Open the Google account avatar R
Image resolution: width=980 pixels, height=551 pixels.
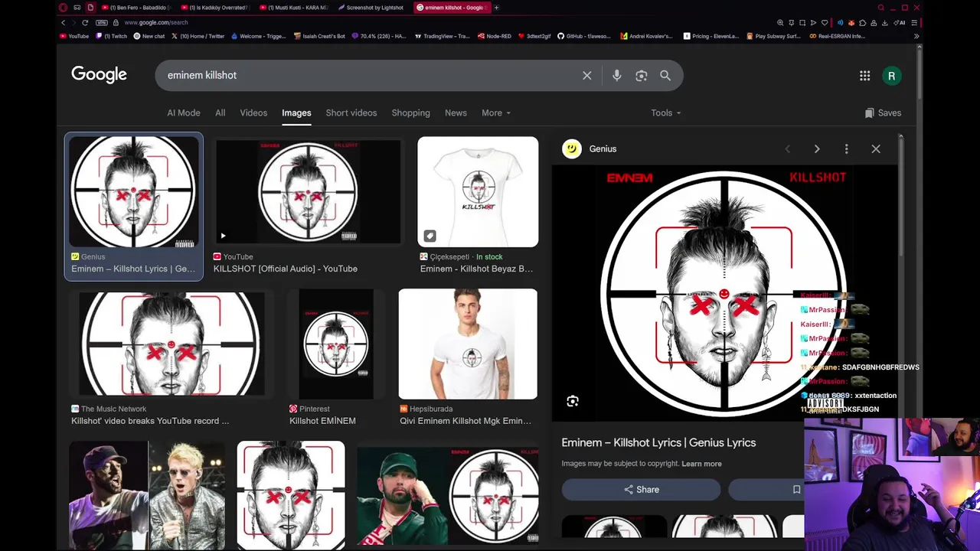pyautogui.click(x=891, y=75)
